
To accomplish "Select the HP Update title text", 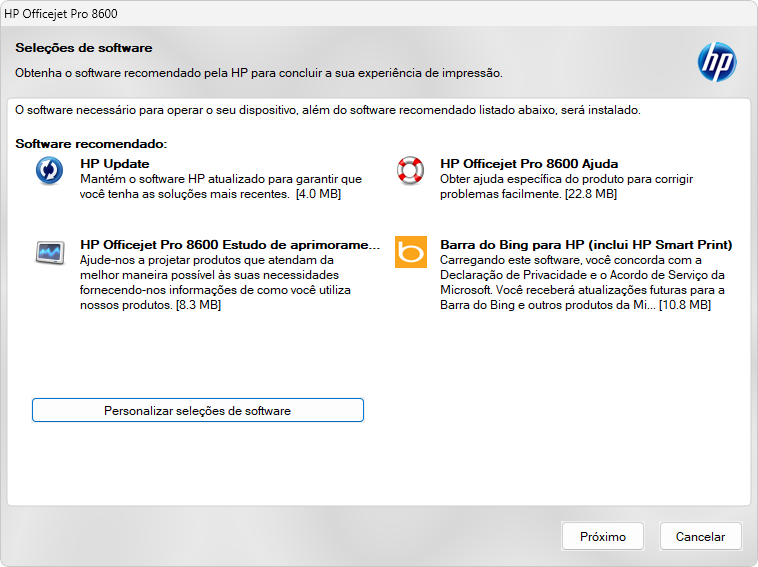I will (x=115, y=164).
